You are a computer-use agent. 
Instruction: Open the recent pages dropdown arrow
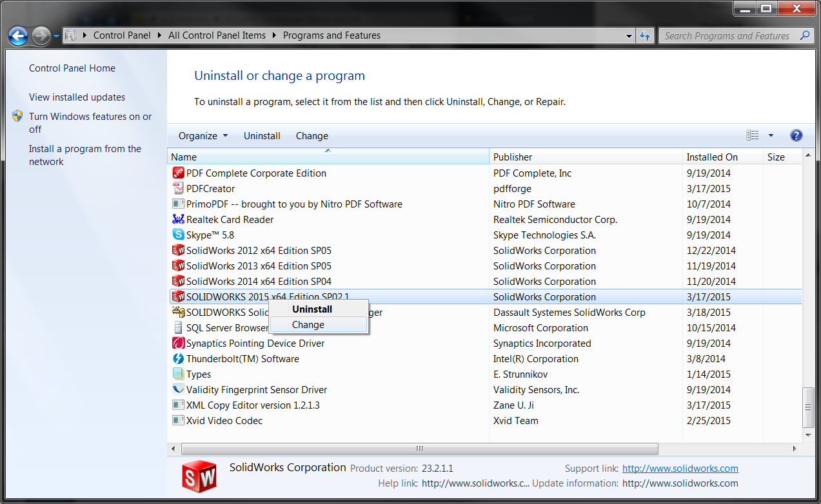56,36
